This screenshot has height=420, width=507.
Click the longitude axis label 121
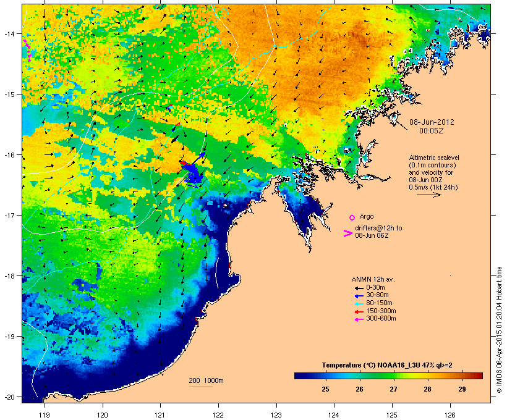coord(160,415)
